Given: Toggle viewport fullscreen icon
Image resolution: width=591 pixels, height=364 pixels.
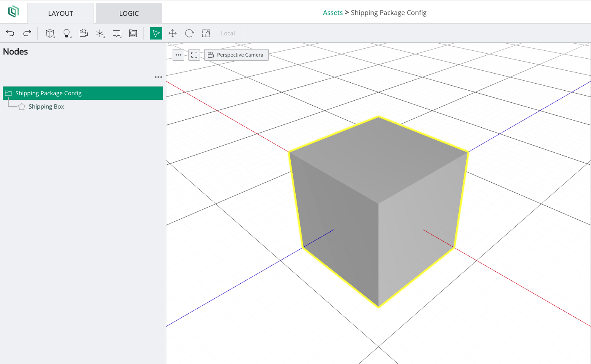Looking at the screenshot, I should [194, 55].
